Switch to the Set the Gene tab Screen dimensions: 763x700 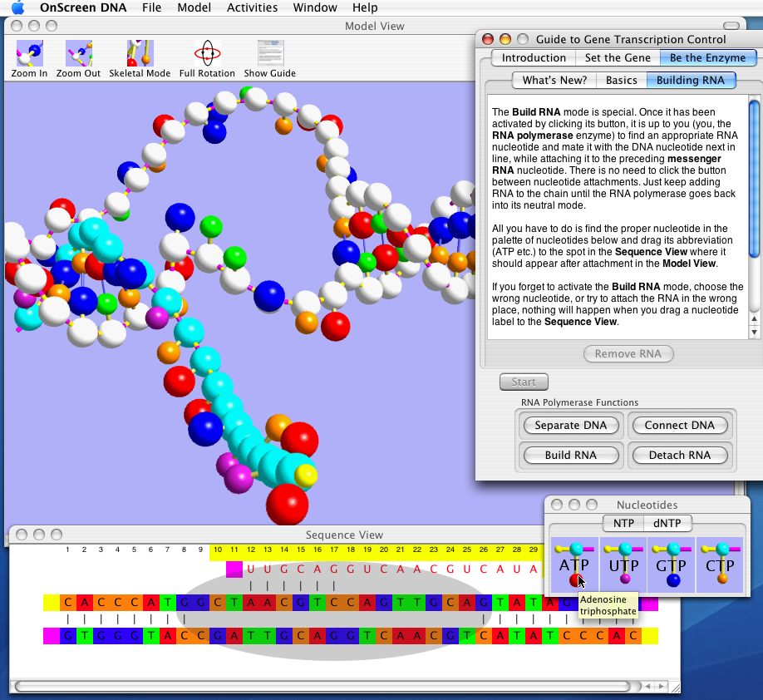(618, 57)
